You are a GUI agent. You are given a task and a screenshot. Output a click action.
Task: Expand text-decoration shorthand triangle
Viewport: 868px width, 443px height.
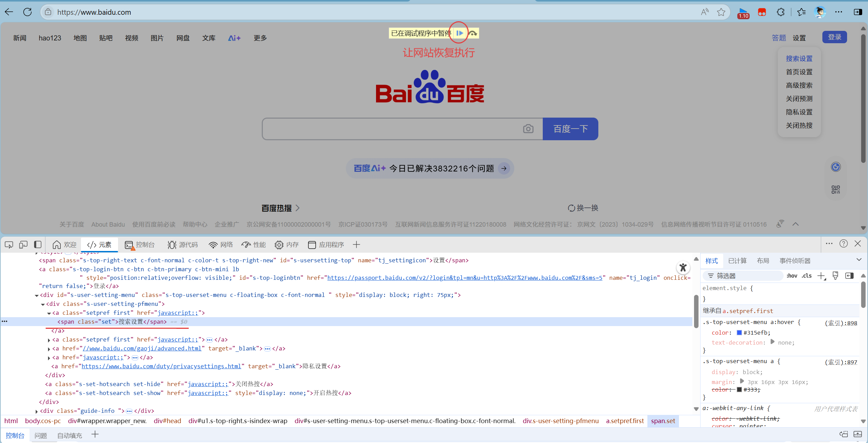coord(772,342)
